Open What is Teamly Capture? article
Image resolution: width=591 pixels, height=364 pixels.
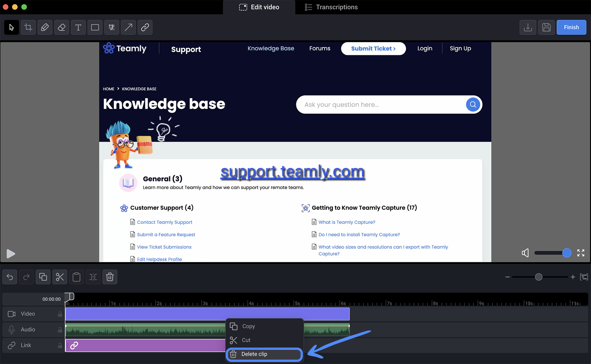(x=347, y=222)
